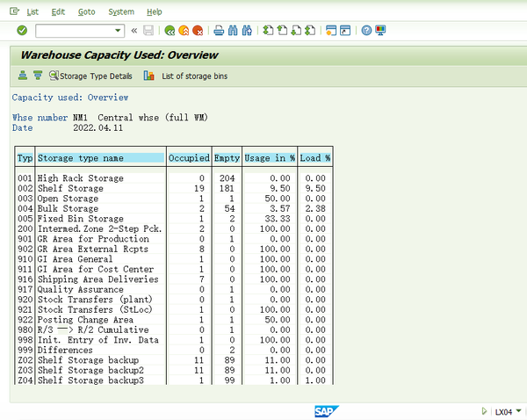Screen dimensions: 527x420
Task: Select Shipping Area Deliveries row
Action: [x=174, y=279]
